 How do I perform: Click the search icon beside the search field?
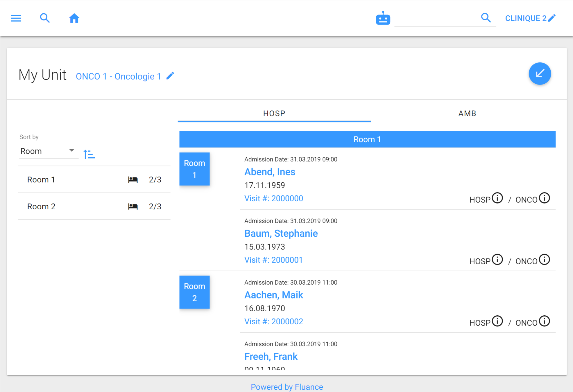pos(486,18)
